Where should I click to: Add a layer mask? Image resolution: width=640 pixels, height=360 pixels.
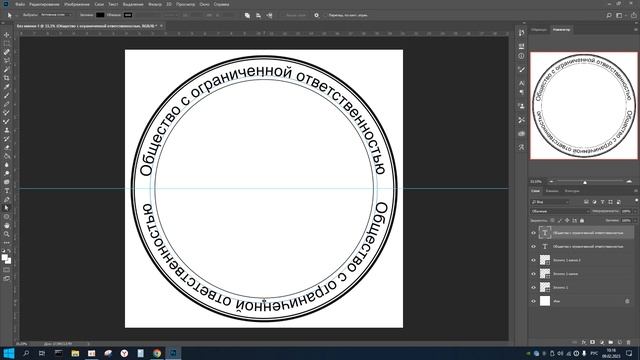593,342
